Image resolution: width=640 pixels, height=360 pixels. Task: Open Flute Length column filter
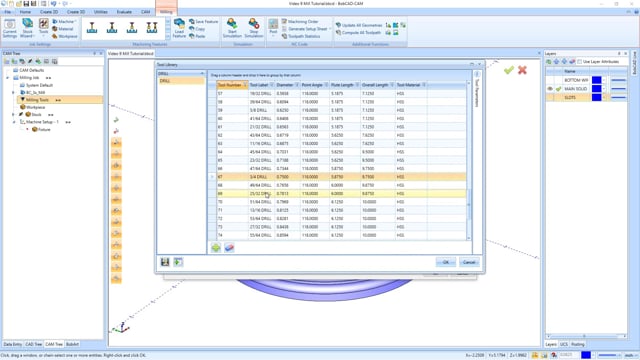pyautogui.click(x=357, y=85)
